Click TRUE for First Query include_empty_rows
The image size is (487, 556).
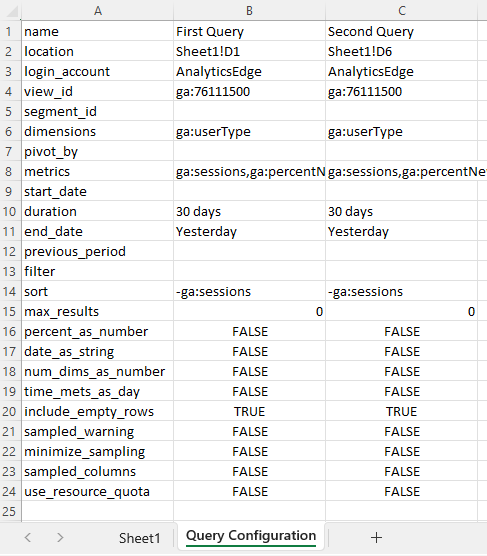(249, 412)
